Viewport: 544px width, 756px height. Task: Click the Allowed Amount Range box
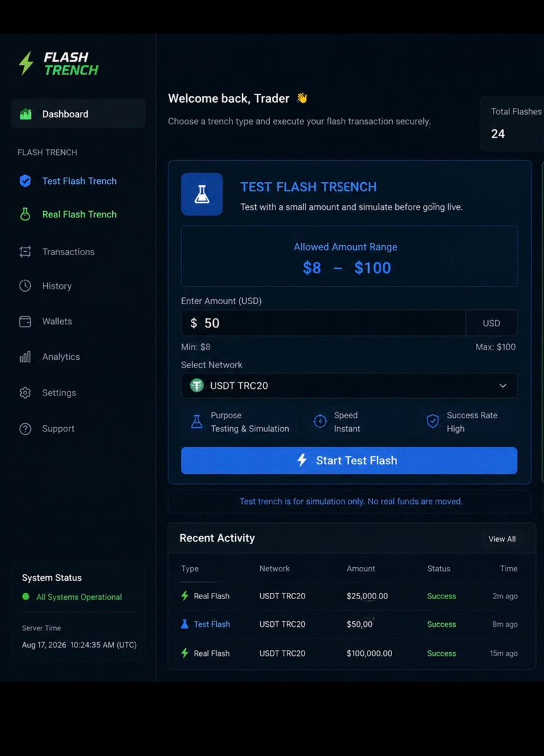click(349, 256)
